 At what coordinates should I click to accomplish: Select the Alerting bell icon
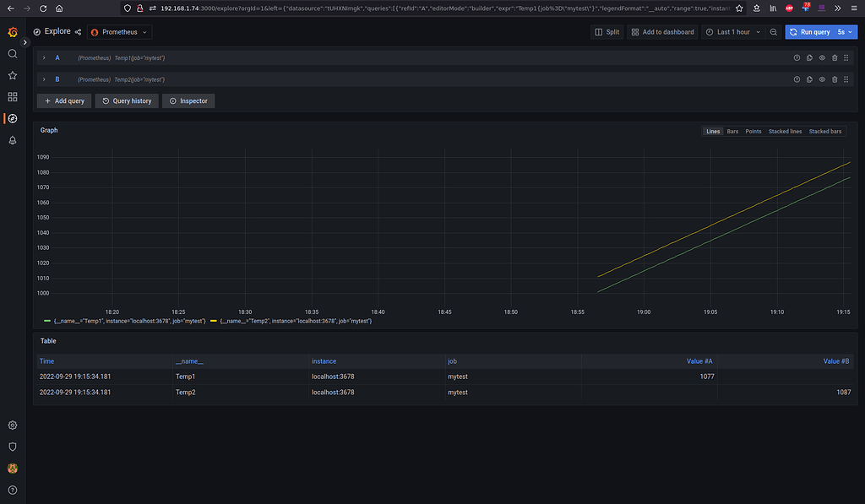coord(12,141)
